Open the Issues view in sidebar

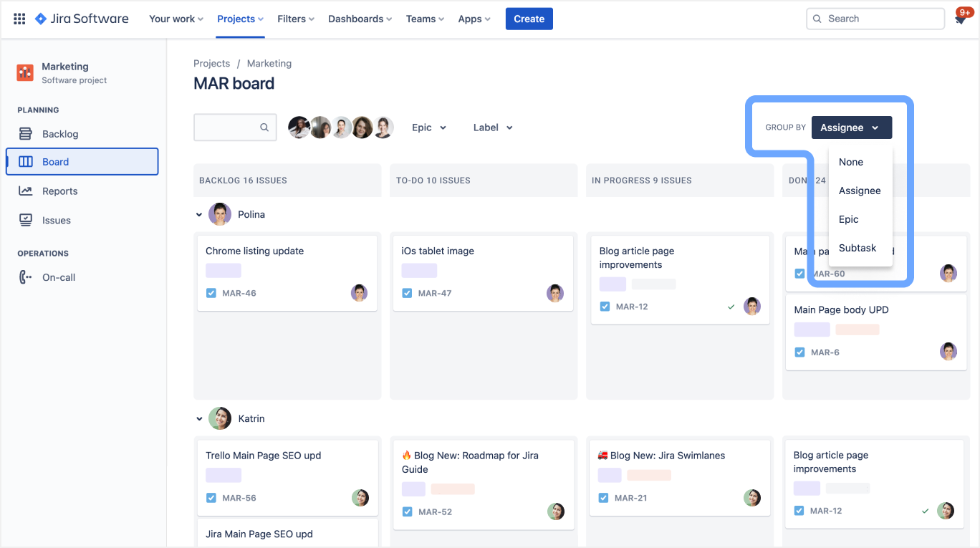pos(57,220)
